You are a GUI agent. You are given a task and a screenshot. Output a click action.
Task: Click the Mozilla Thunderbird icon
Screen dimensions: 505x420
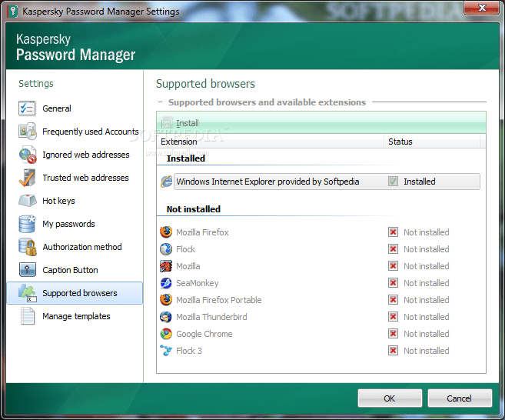point(166,317)
